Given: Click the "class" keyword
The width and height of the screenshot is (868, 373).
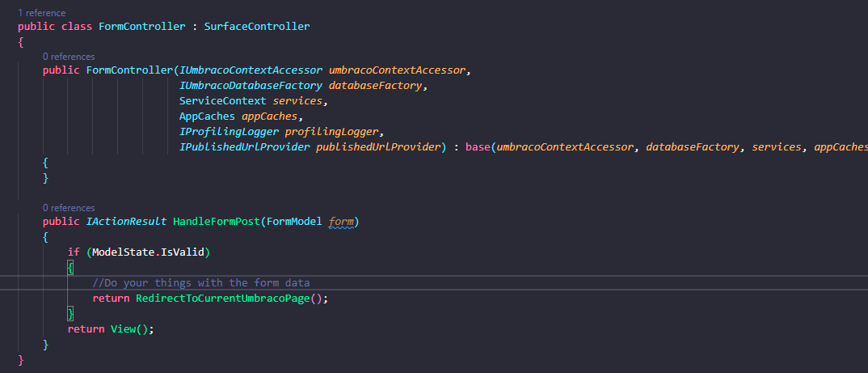Looking at the screenshot, I should 77,27.
